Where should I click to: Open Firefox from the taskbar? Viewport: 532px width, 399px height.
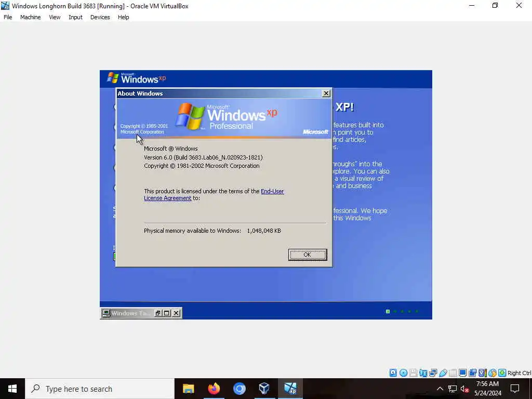(x=214, y=389)
